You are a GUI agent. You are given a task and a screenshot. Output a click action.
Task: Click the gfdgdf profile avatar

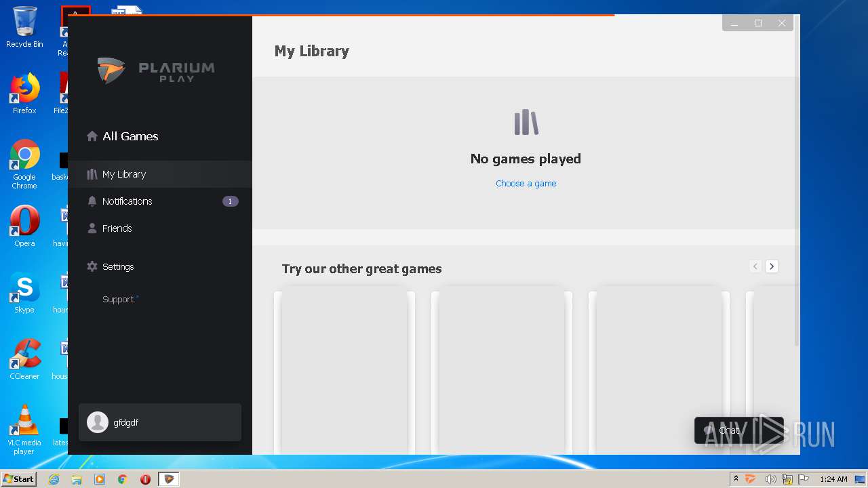coord(98,422)
